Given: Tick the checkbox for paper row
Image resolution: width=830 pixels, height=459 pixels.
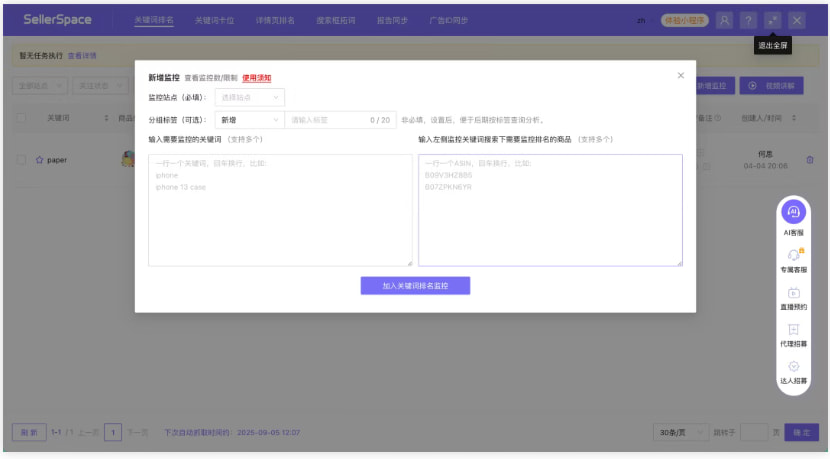Looking at the screenshot, I should point(21,160).
